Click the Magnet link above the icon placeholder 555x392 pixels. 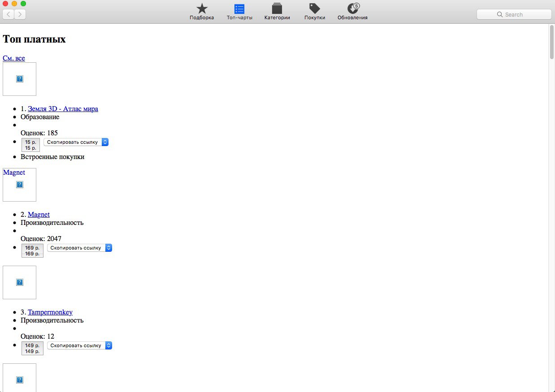tap(14, 172)
